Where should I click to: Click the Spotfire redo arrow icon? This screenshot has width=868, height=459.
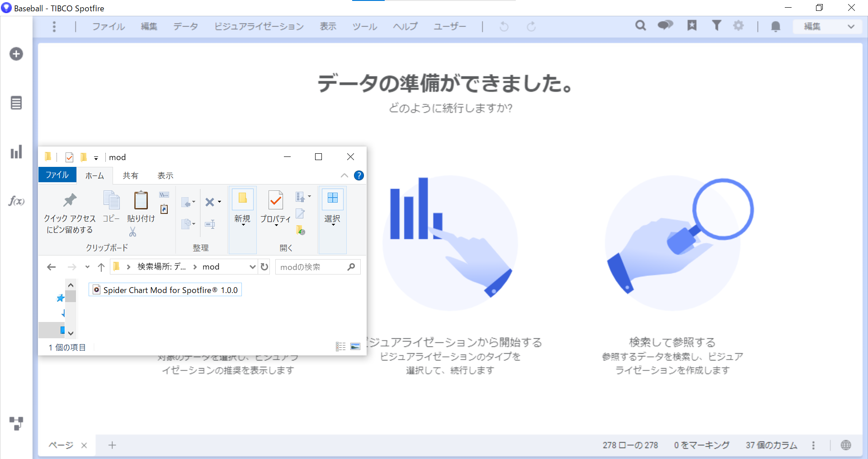[x=531, y=27]
